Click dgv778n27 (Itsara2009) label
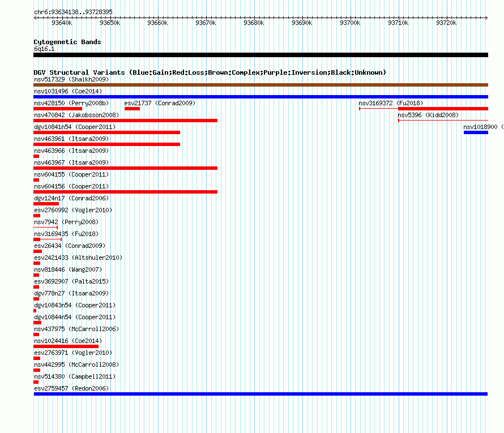Screen dimensions: 504x433 click(x=71, y=293)
